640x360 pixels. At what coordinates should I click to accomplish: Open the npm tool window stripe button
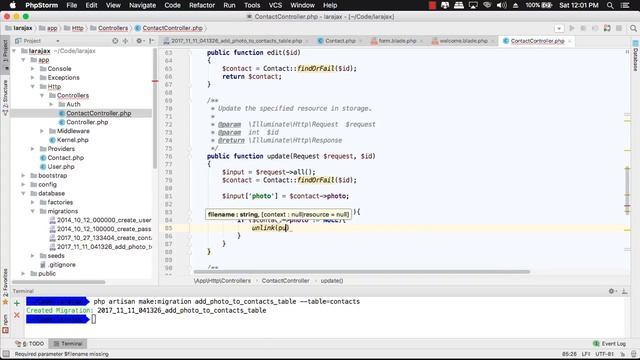tap(5, 323)
